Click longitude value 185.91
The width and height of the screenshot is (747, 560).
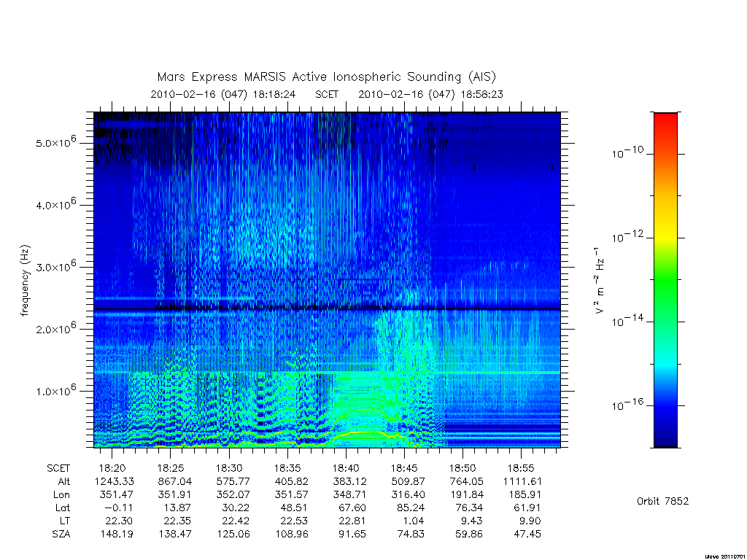coord(525,495)
